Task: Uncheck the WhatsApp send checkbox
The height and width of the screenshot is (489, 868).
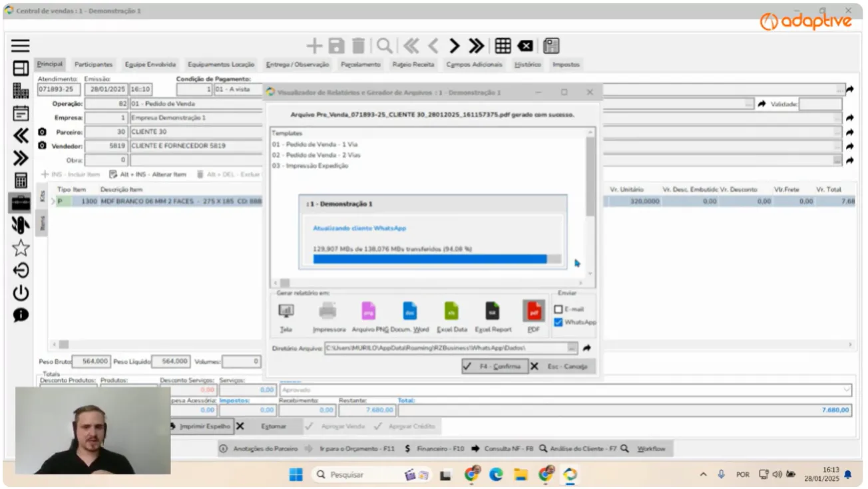Action: click(x=558, y=322)
